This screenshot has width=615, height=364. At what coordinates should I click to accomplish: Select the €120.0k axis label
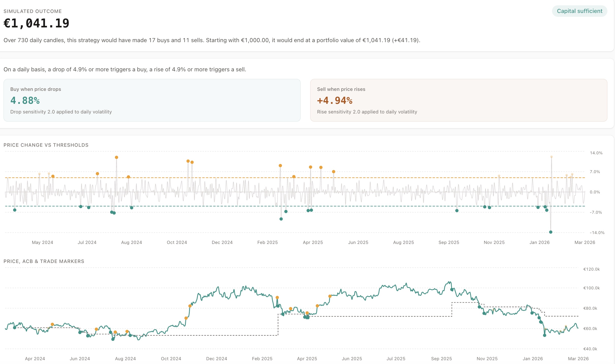tap(592, 270)
